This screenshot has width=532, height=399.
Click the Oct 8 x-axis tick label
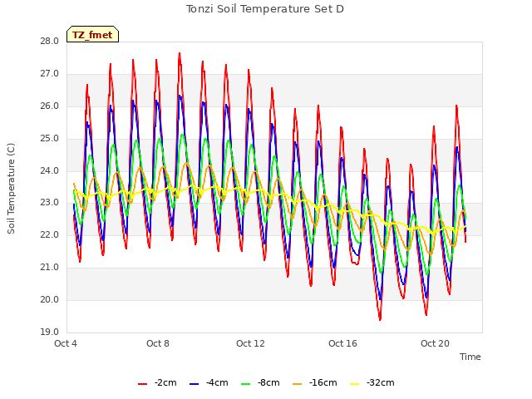[x=158, y=343]
